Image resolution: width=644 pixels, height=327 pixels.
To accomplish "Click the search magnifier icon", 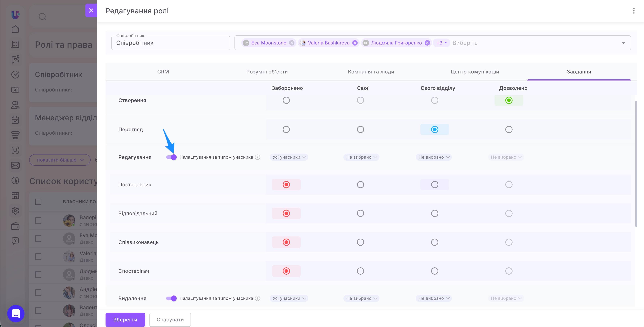I will click(x=42, y=17).
